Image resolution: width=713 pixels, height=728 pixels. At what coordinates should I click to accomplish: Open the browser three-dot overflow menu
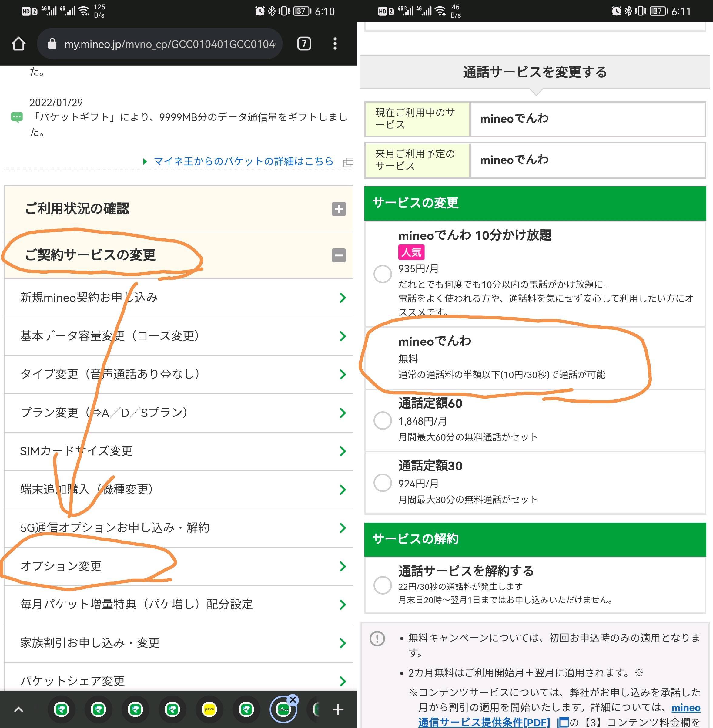click(335, 44)
